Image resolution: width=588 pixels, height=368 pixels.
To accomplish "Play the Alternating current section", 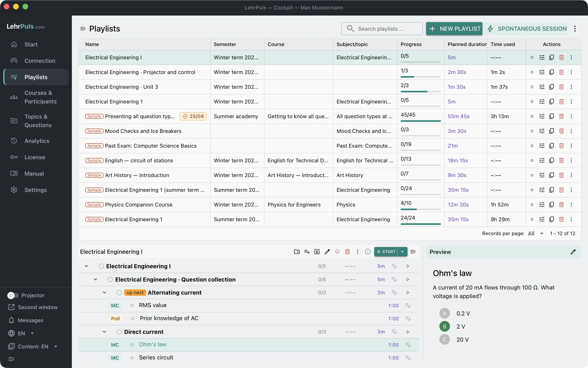I will point(408,293).
